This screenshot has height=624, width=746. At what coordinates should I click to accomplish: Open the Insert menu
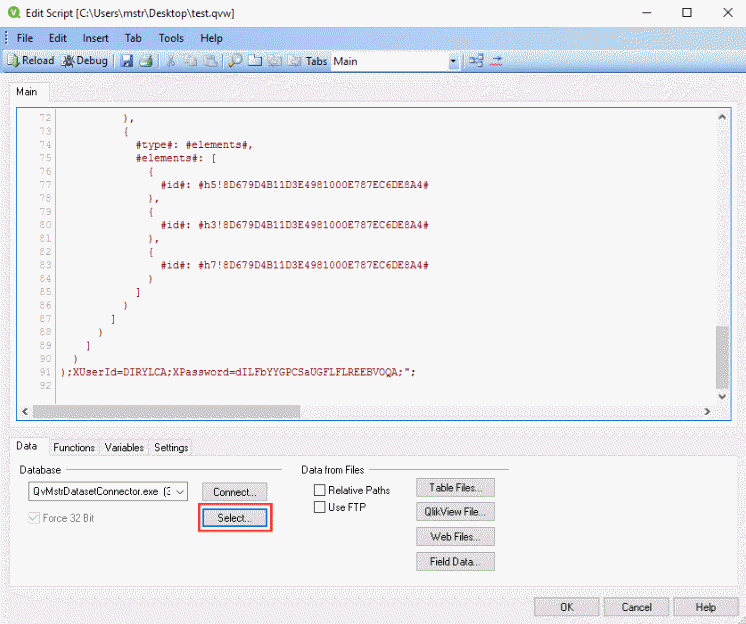coord(96,38)
